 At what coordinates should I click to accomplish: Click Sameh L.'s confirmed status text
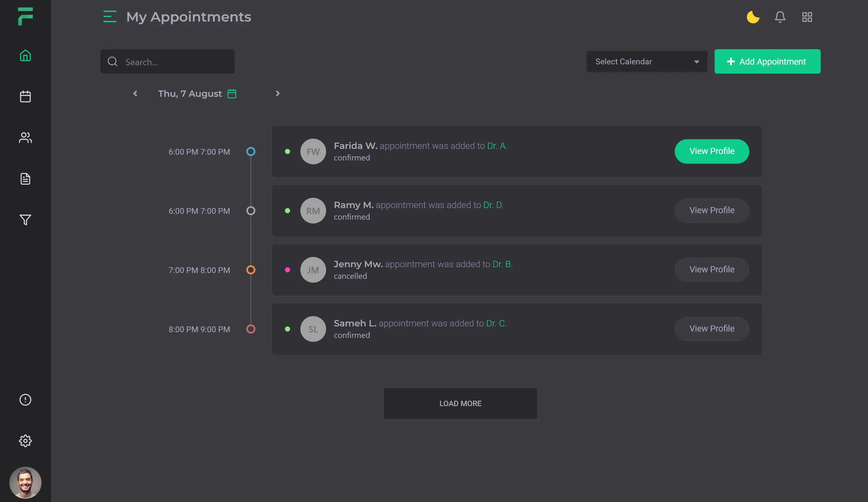352,335
